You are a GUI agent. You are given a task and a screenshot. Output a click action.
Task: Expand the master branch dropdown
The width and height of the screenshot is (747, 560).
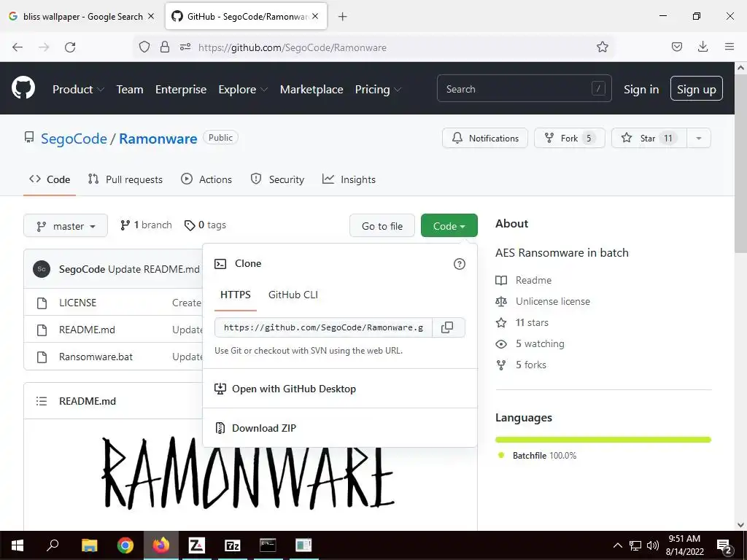[x=66, y=226]
